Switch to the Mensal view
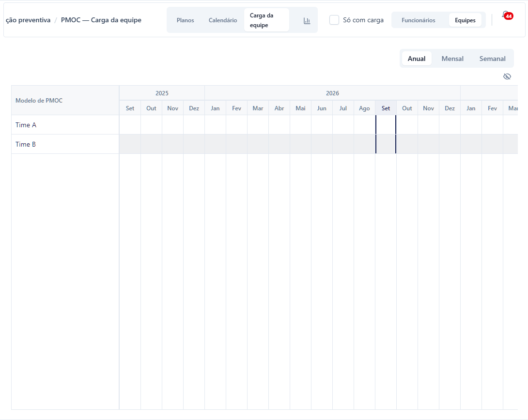The width and height of the screenshot is (528, 420). tap(452, 59)
